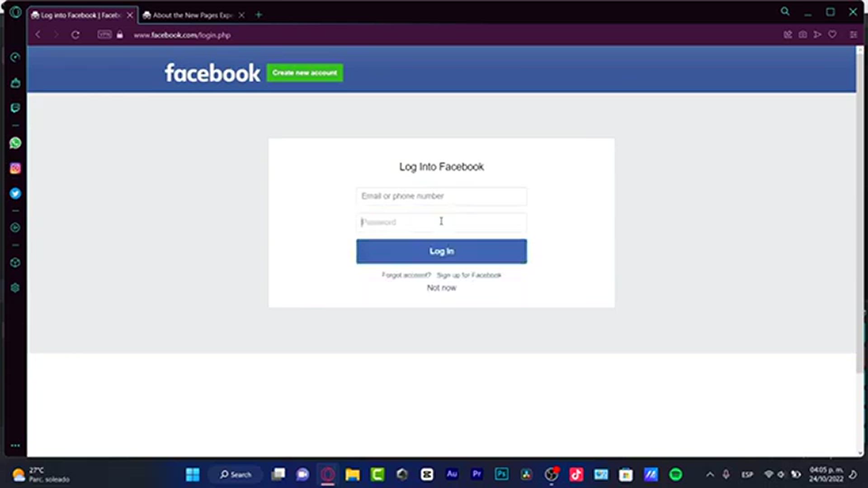Viewport: 868px width, 488px height.
Task: Open sidebar settings gear icon
Action: click(x=15, y=288)
